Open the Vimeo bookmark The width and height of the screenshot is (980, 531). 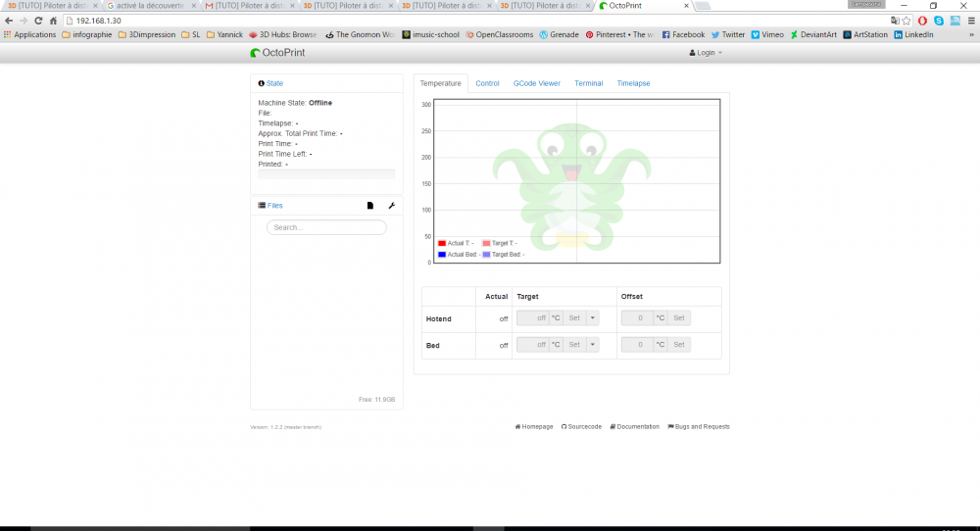(767, 34)
